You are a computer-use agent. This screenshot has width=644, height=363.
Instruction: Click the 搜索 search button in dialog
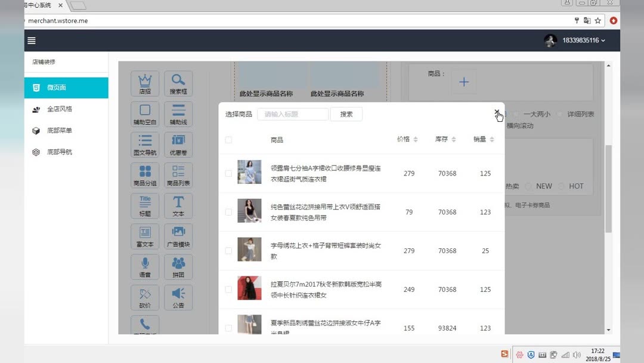(x=346, y=113)
